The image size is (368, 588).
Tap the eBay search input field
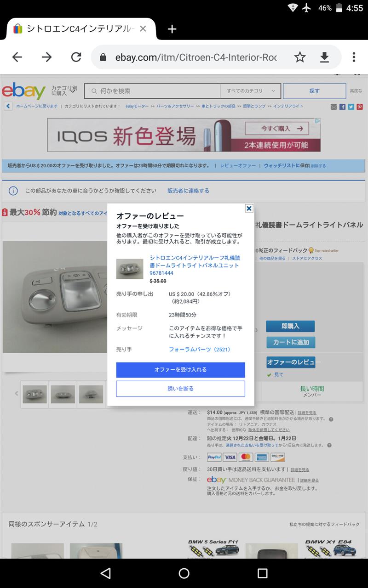click(x=153, y=91)
